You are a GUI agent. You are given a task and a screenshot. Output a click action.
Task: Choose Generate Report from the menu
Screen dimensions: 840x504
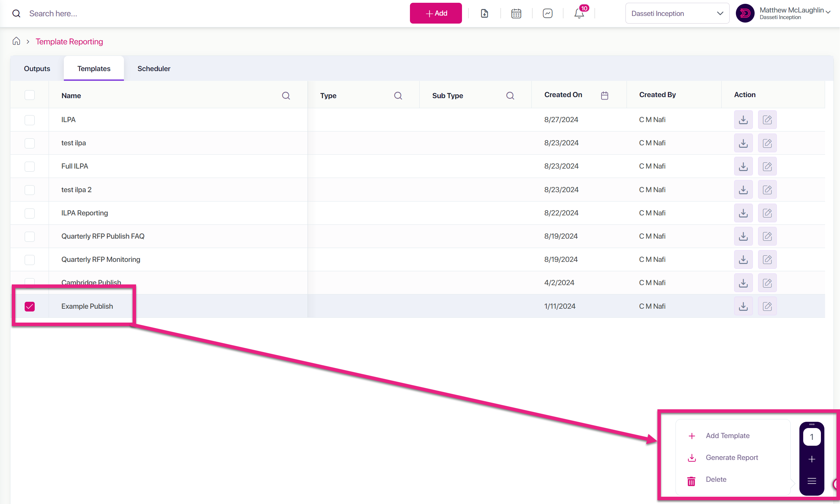coord(732,458)
